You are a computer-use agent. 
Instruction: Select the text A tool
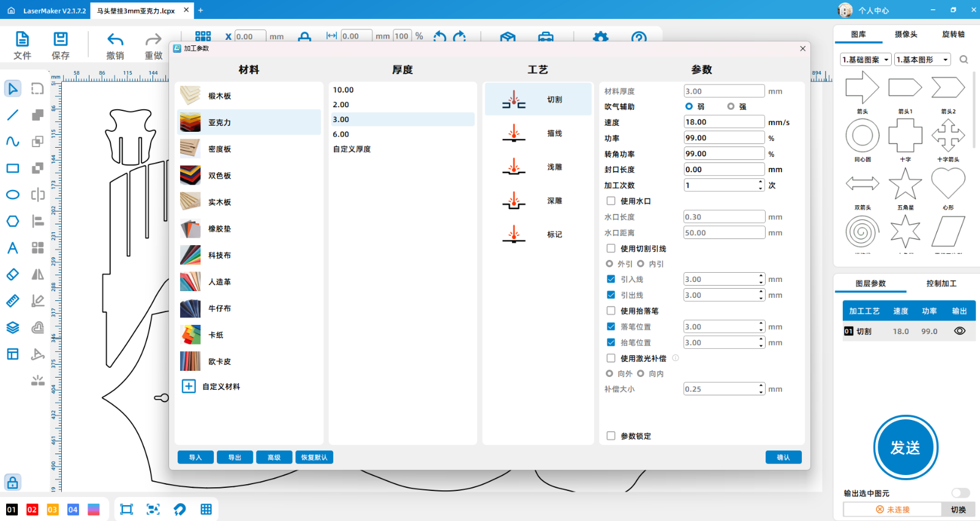(x=12, y=248)
